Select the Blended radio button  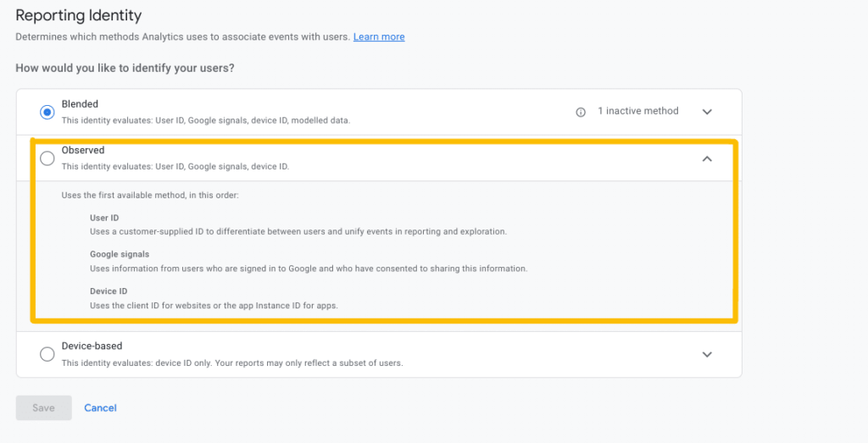coord(47,112)
